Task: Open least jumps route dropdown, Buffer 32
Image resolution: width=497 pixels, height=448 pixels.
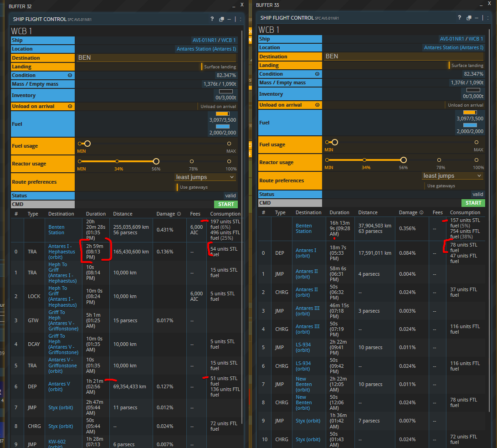Action: (205, 177)
